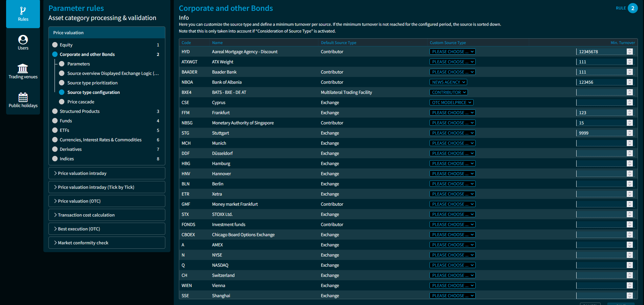Click the STOXX Ltd. name cell
The height and width of the screenshot is (305, 644).
pyautogui.click(x=222, y=214)
